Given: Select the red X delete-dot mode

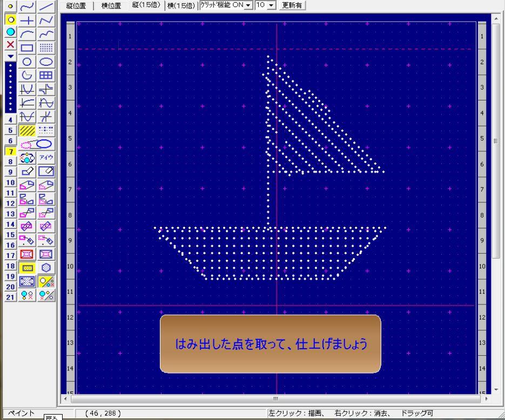Looking at the screenshot, I should pyautogui.click(x=10, y=45).
